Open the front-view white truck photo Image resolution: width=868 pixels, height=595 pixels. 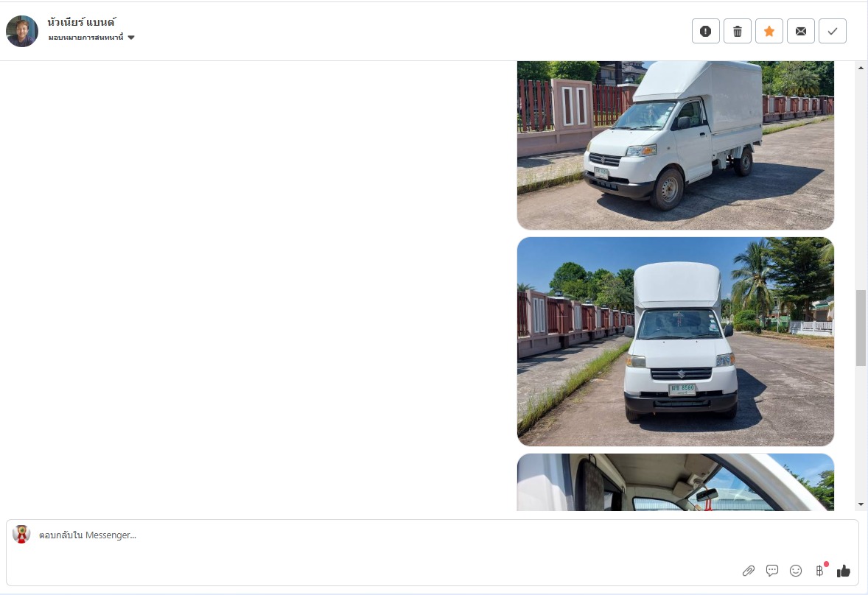point(676,342)
